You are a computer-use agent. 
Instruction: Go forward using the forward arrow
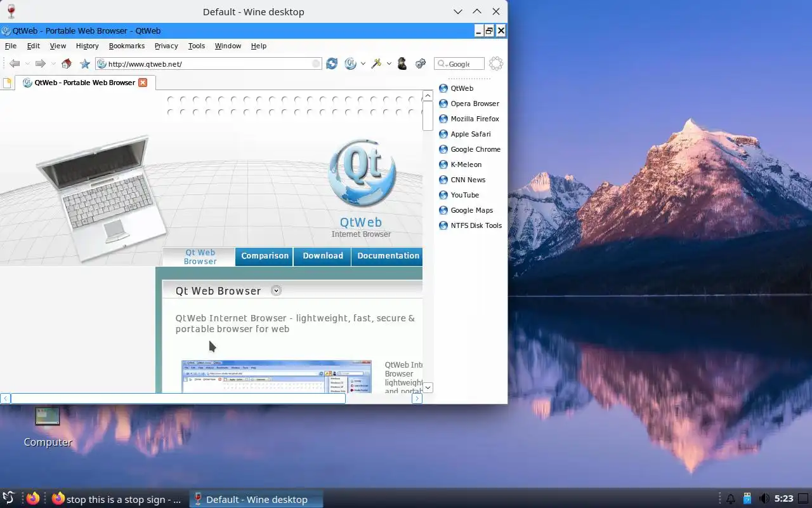[40, 63]
